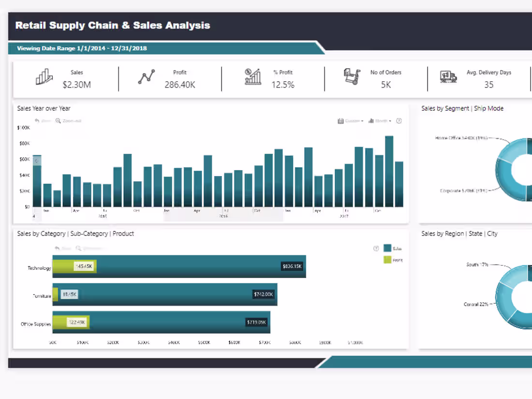Image resolution: width=532 pixels, height=399 pixels.
Task: Click the delivery truck icon for Avg. Delivery Days
Action: 448,76
